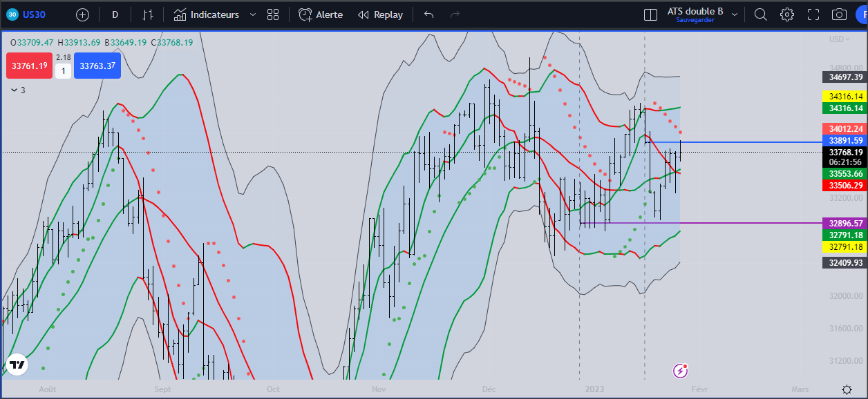Change the D time interval
The width and height of the screenshot is (868, 399).
tap(115, 14)
